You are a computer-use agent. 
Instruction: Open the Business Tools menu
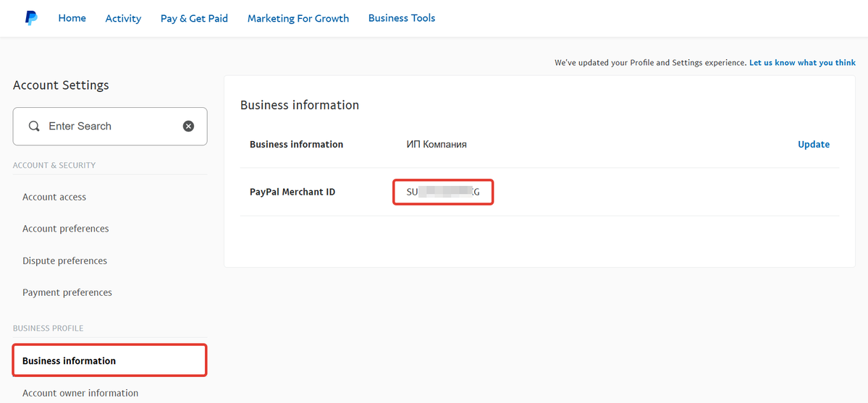tap(402, 18)
